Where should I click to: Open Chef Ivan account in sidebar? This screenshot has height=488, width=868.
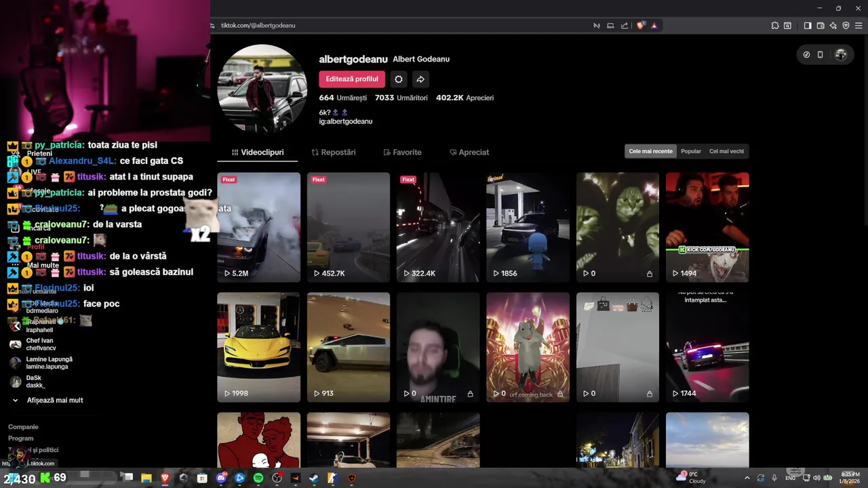[41, 344]
